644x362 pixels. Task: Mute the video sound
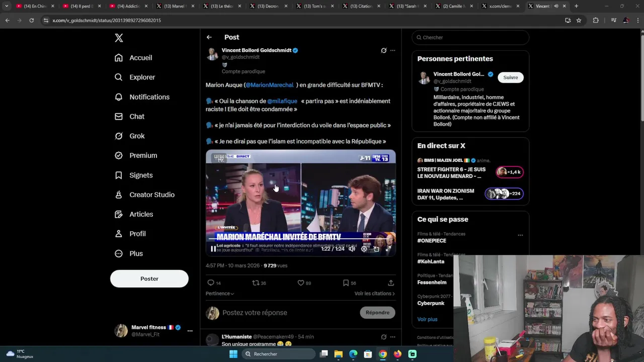(352, 249)
